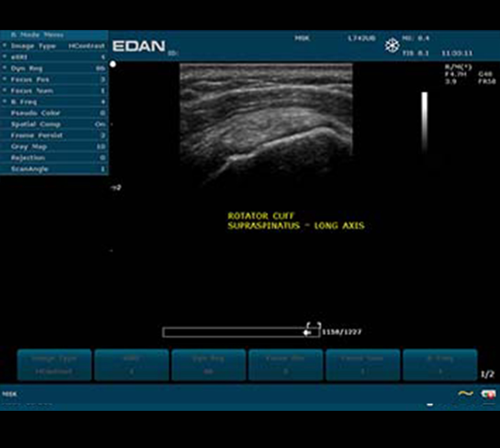Select the Image Type menu row
Viewport: 500px width, 448px height.
click(x=54, y=46)
